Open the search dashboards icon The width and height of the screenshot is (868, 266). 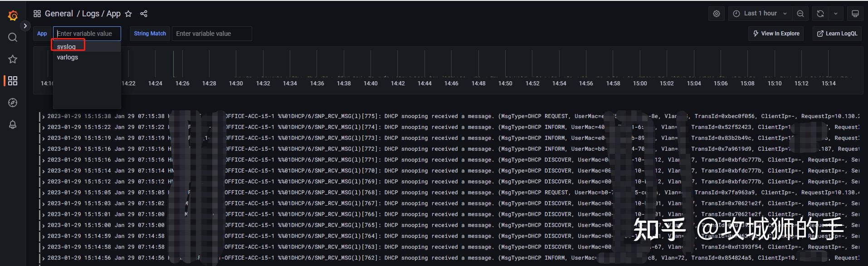[x=13, y=38]
